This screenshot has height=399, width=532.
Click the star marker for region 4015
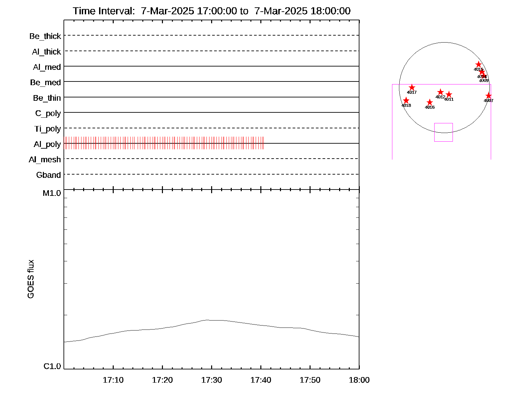(x=478, y=65)
